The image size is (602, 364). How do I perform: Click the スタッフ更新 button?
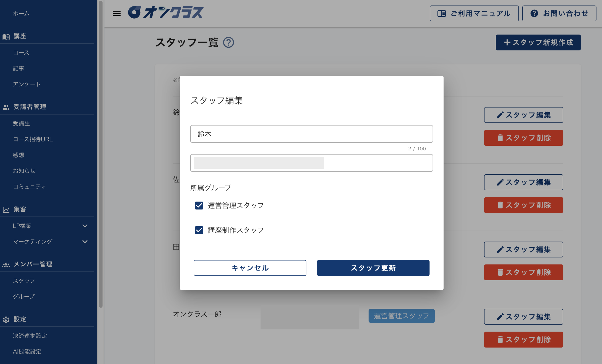click(373, 268)
